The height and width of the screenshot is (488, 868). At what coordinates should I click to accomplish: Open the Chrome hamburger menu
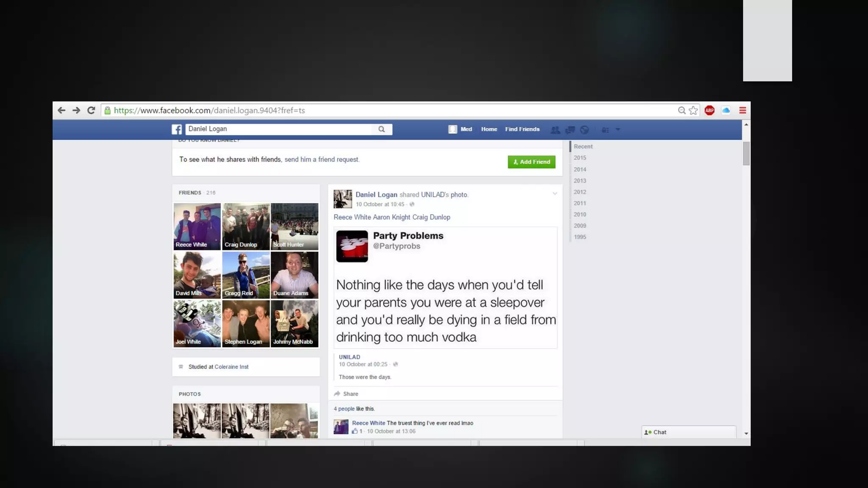743,111
